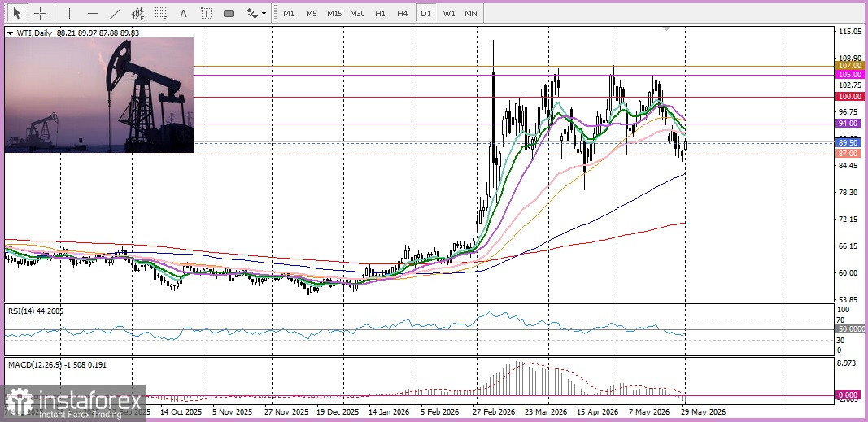868x422 pixels.
Task: Click the RSI(14) 44.2605 indicator label
Action: coord(36,311)
